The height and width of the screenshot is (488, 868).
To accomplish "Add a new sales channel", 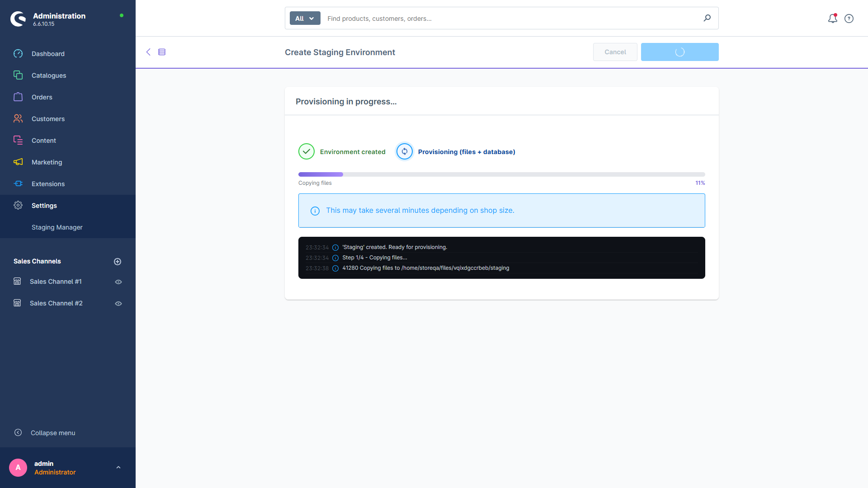I will click(x=118, y=262).
